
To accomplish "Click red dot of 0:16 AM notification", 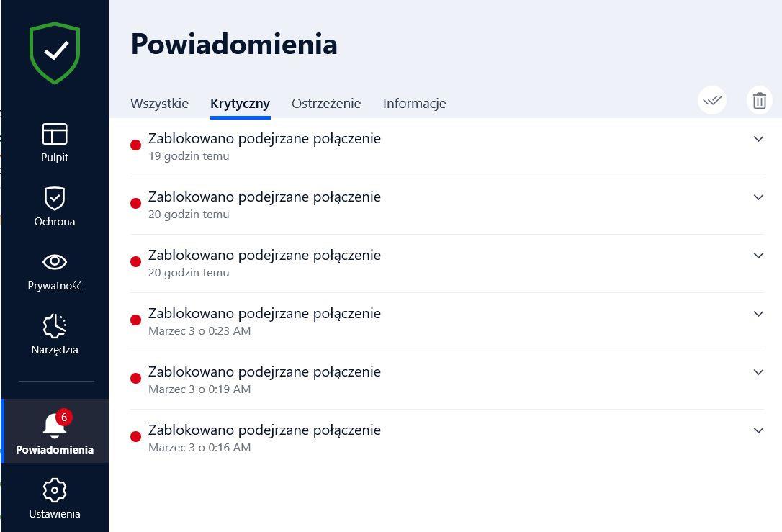I will point(135,437).
